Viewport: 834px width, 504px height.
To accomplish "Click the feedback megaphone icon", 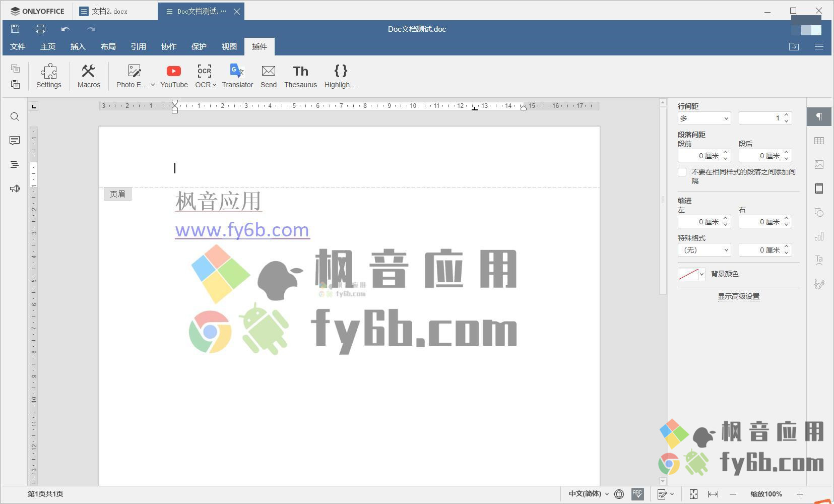I will point(15,188).
